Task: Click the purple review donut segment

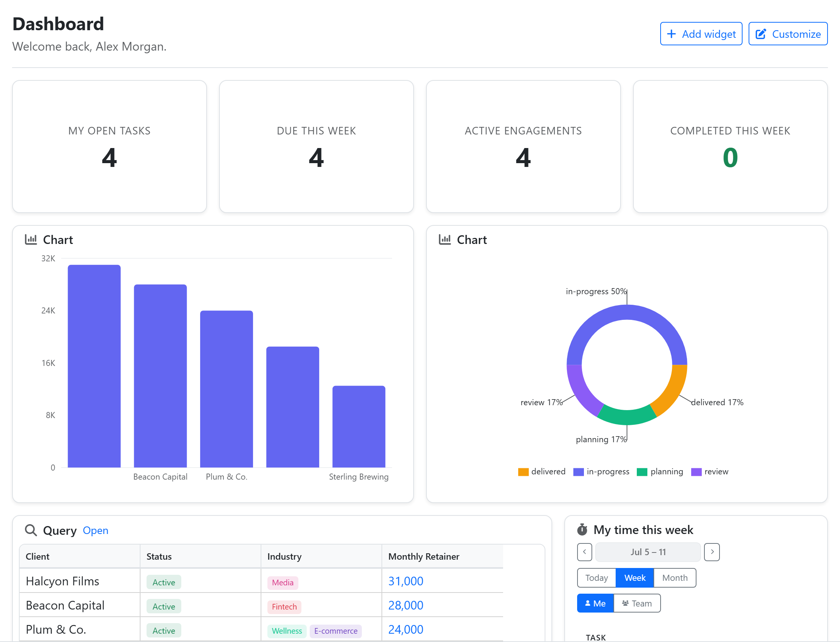Action: pos(581,391)
